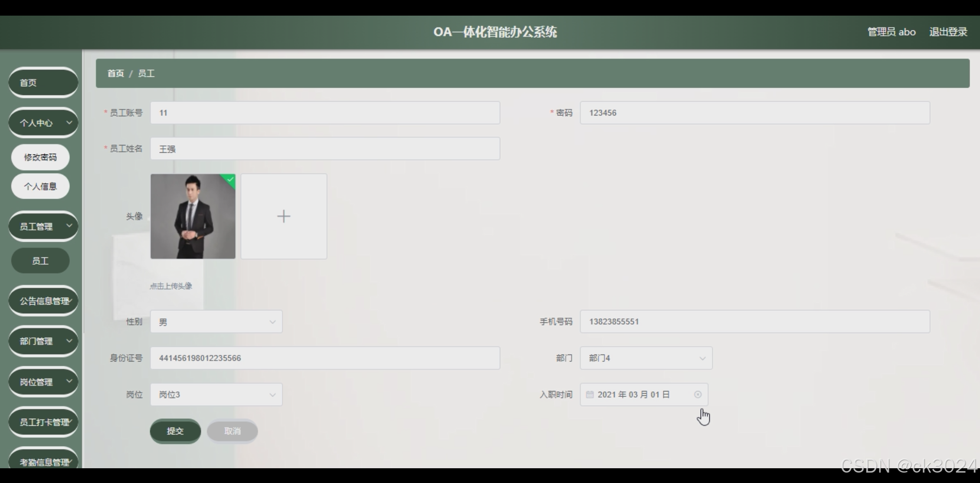The width and height of the screenshot is (980, 483).
Task: Click the 员工 entry under 员工管理
Action: pos(40,260)
